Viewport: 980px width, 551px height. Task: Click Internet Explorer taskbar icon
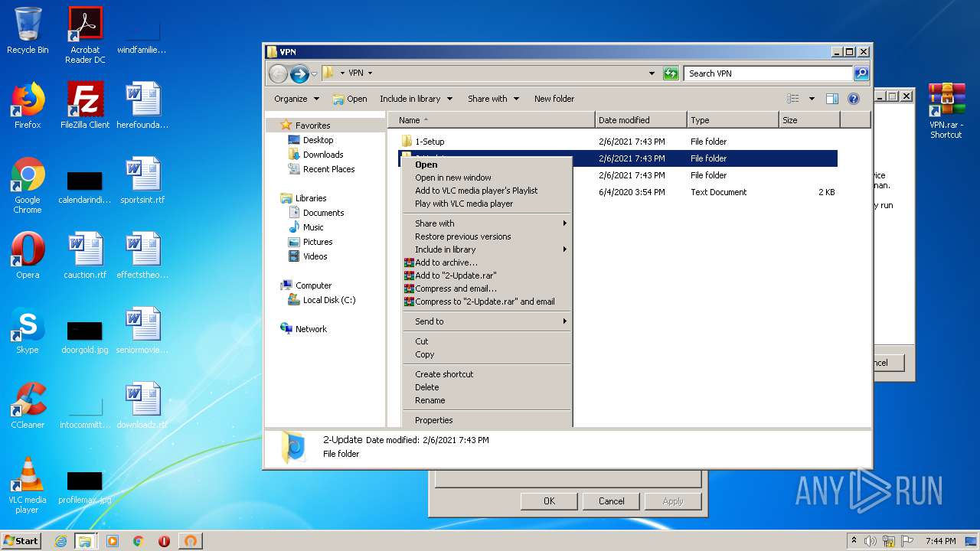click(x=60, y=541)
